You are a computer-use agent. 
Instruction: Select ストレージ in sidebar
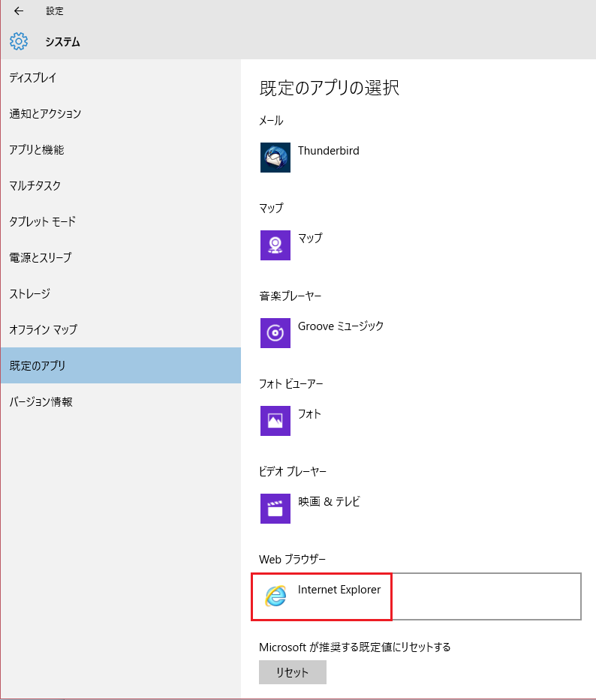[121, 294]
